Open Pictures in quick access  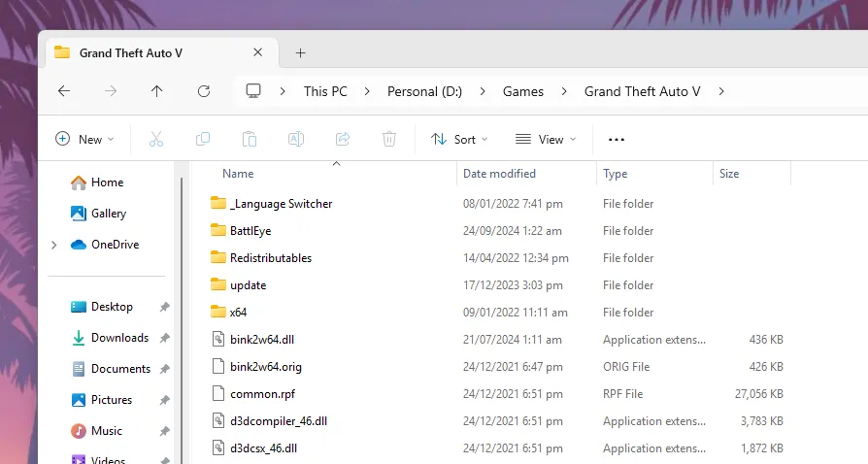(102, 399)
